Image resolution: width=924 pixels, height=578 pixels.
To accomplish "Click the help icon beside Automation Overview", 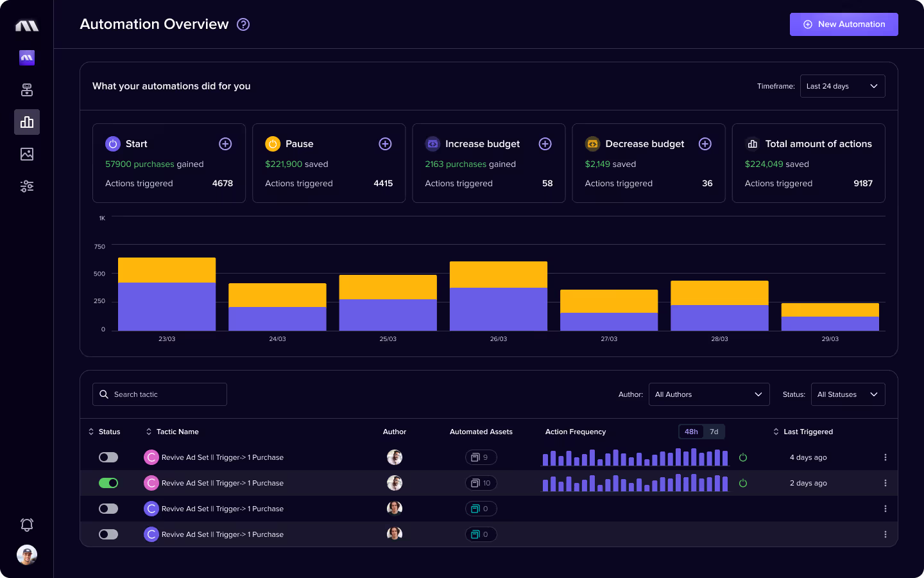I will (x=243, y=24).
